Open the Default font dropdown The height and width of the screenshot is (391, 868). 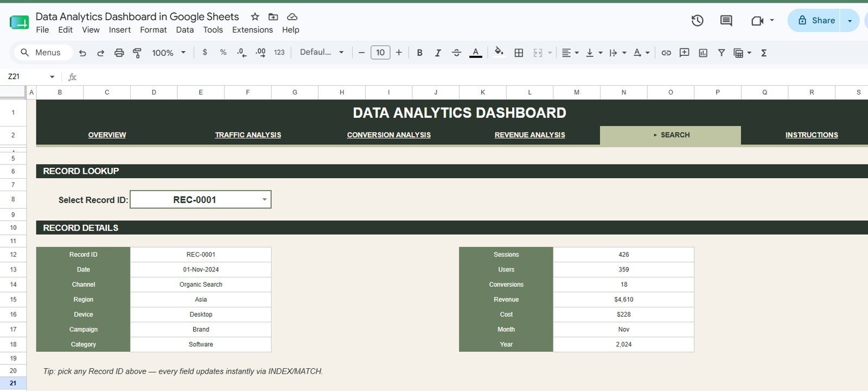coord(322,52)
